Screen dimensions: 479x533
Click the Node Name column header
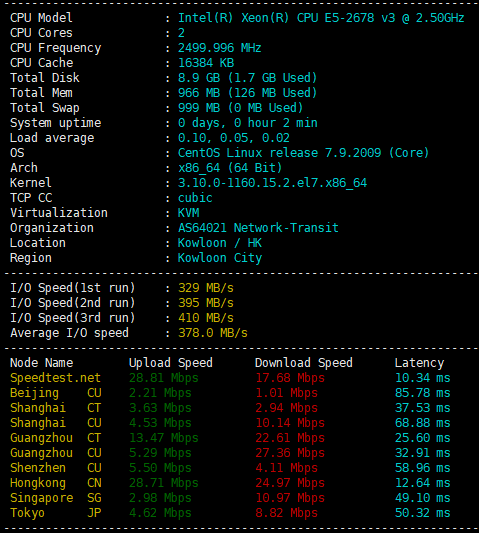point(41,363)
